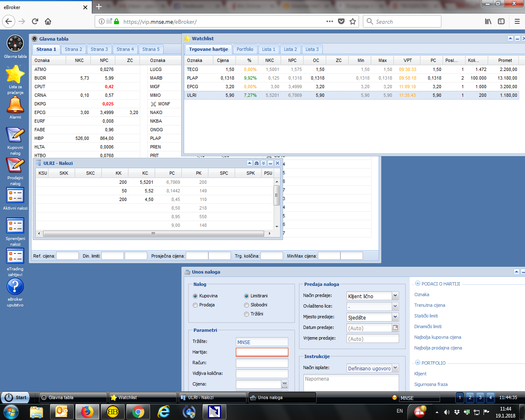Open Glavna tabla from the sidebar
The image size is (525, 420).
tap(15, 43)
